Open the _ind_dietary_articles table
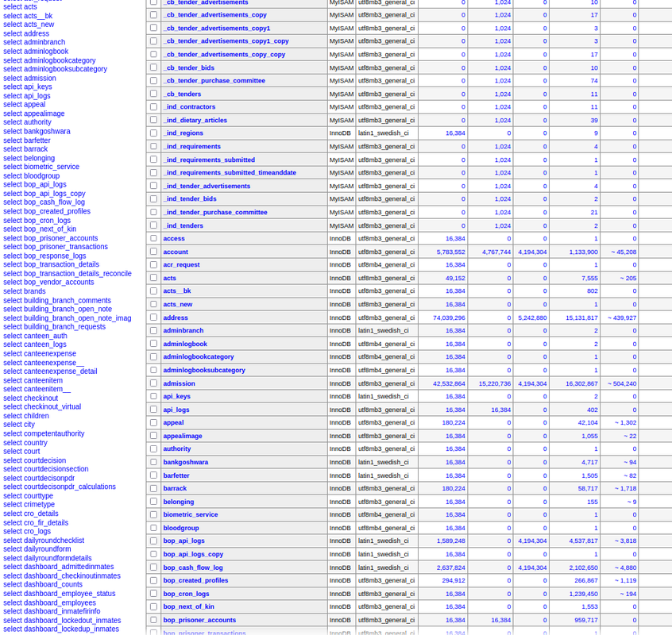The image size is (672, 635). click(x=195, y=121)
